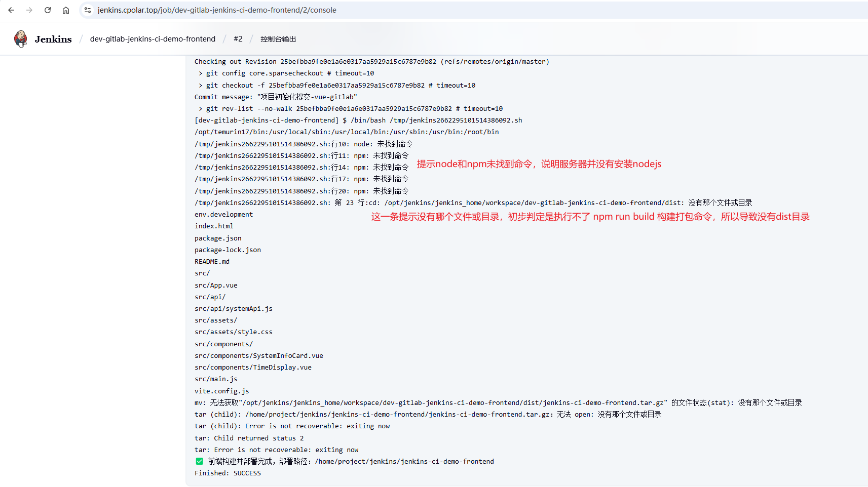Viewport: 868px width, 487px height.
Task: Select the 'Finished: SUCCESS' line
Action: point(228,473)
